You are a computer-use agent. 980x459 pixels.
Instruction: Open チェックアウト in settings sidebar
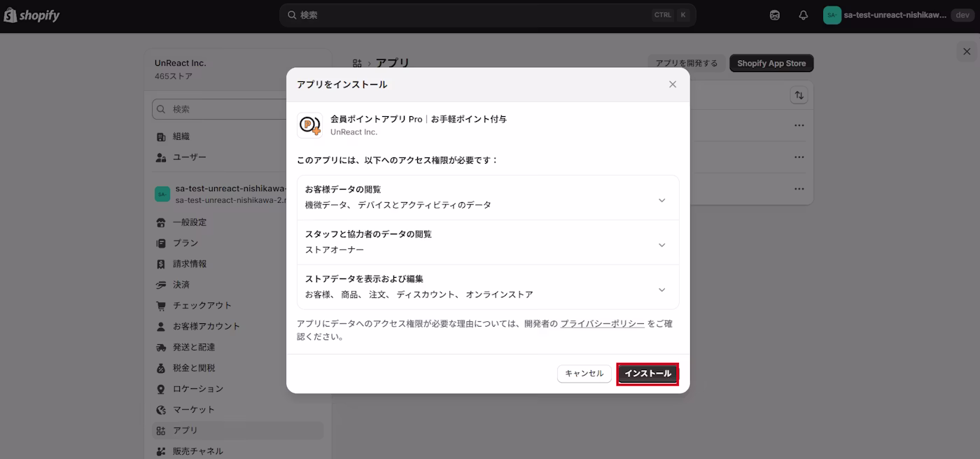tap(237, 306)
